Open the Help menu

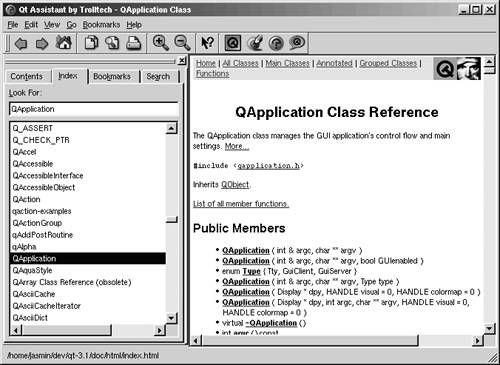coord(134,25)
